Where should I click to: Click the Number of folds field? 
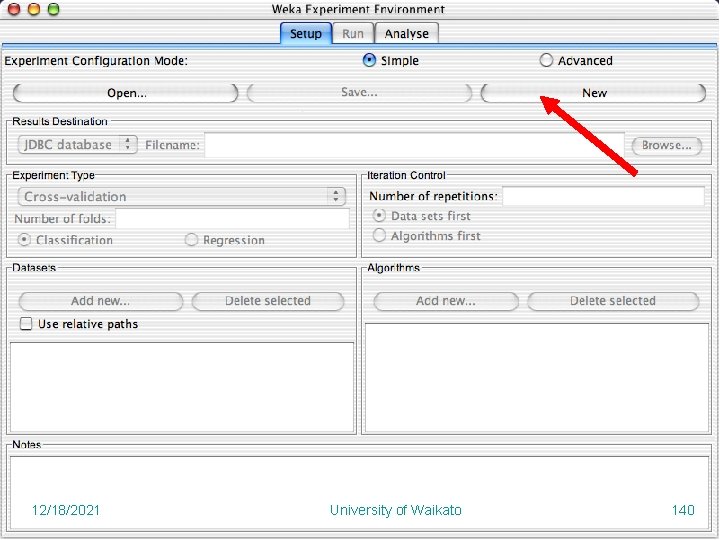[232, 219]
